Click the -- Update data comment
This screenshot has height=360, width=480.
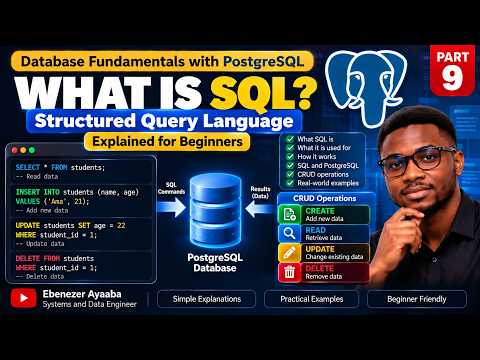pos(40,244)
